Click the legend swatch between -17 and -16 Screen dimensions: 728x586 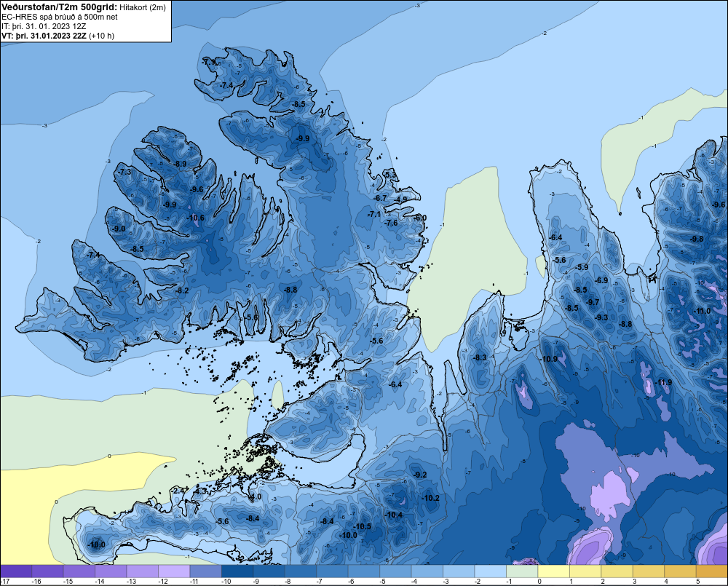[16, 571]
